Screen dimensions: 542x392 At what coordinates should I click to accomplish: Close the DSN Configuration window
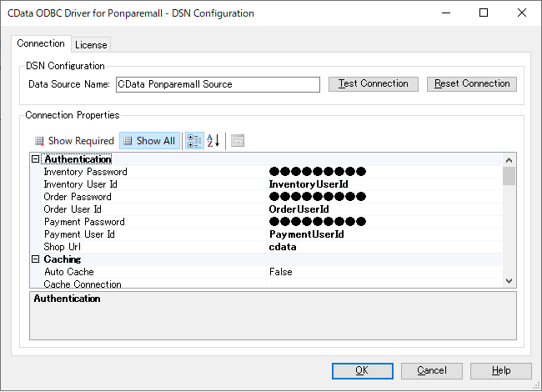(522, 13)
